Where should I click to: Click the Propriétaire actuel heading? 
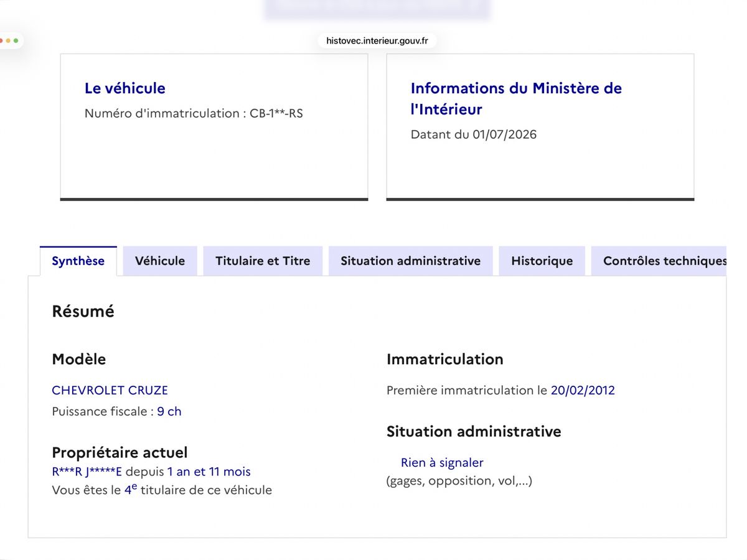point(120,452)
